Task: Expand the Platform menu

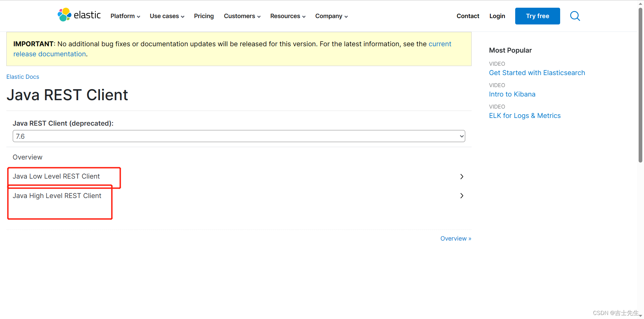Action: point(125,16)
